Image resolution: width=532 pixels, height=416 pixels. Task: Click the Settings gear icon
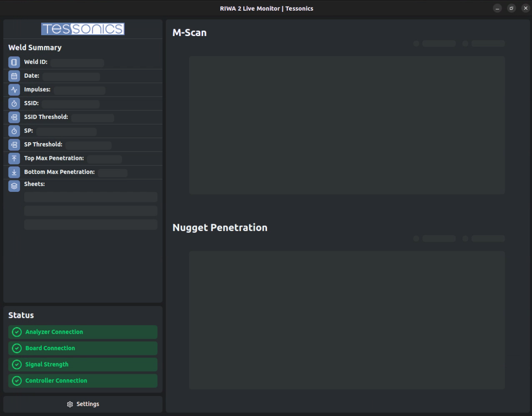click(70, 404)
